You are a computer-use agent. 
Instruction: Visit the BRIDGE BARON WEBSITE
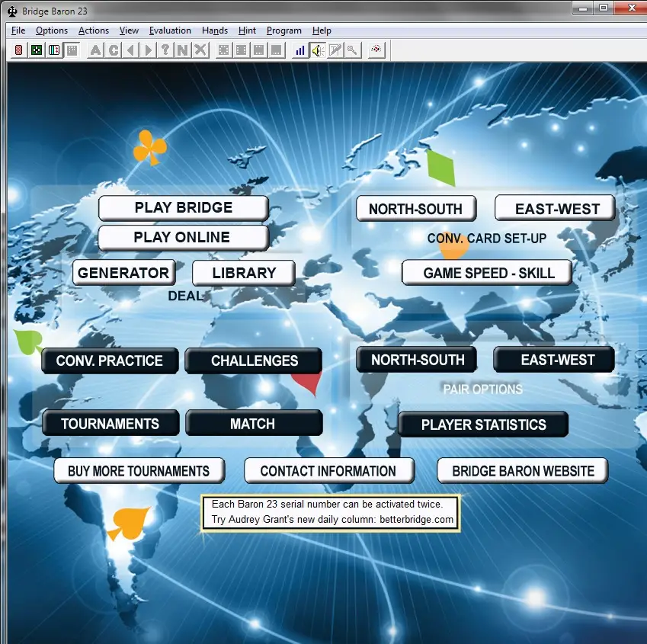pos(522,471)
